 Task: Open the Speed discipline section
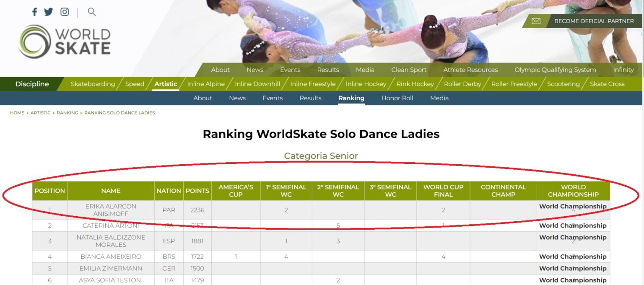pyautogui.click(x=134, y=84)
